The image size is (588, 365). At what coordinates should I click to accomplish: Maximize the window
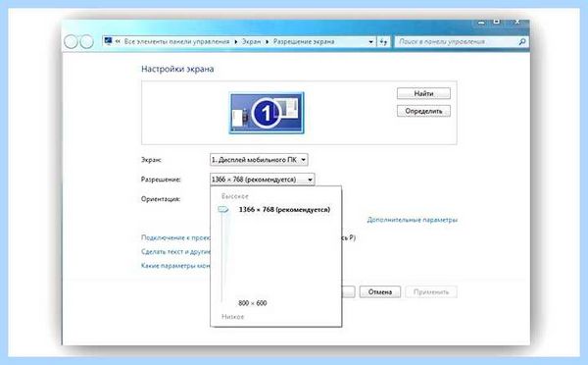(497, 23)
